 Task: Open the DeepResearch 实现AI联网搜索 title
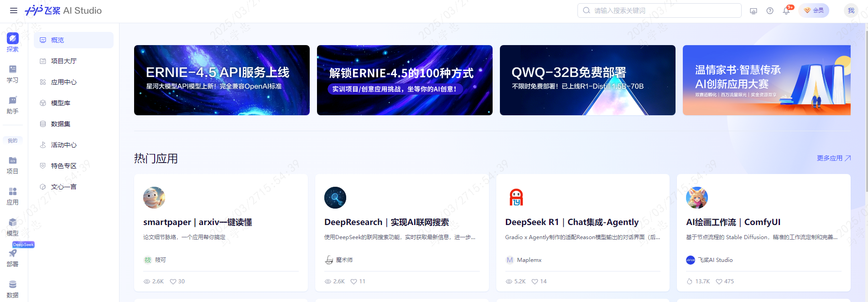[x=386, y=222]
